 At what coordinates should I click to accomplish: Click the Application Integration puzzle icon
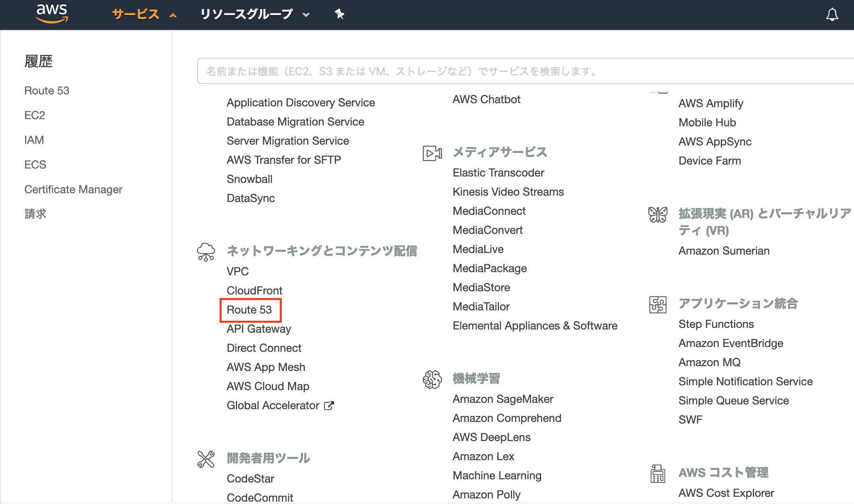[x=658, y=304]
